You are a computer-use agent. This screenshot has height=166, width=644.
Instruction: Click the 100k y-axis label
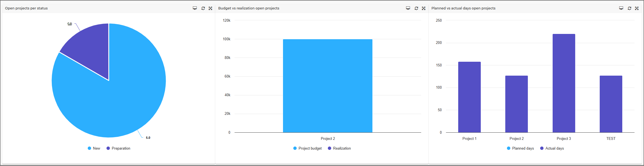pyautogui.click(x=226, y=39)
